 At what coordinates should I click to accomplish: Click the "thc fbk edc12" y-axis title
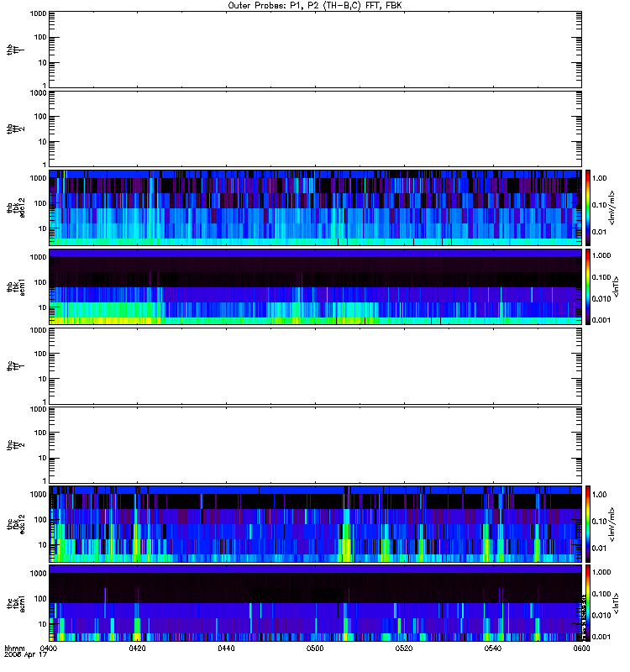pyautogui.click(x=16, y=523)
